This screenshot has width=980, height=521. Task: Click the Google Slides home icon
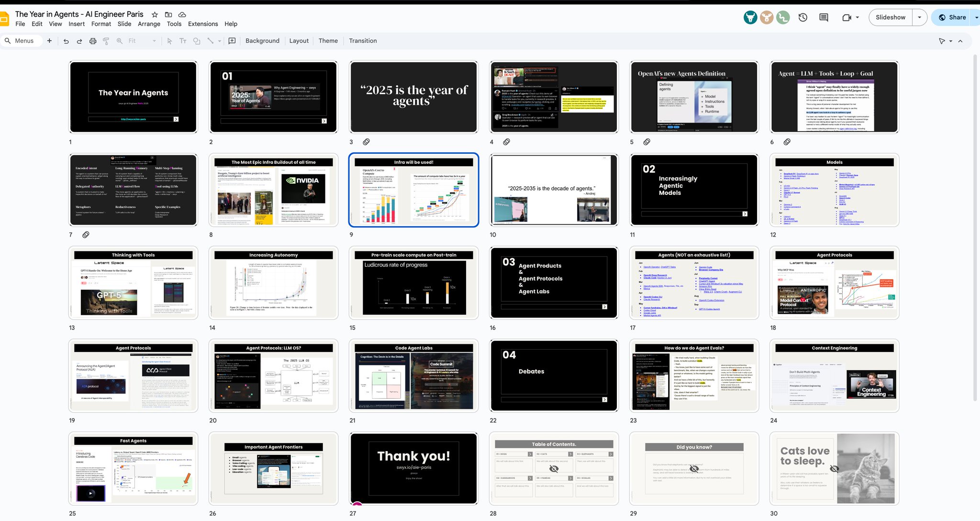pos(4,19)
